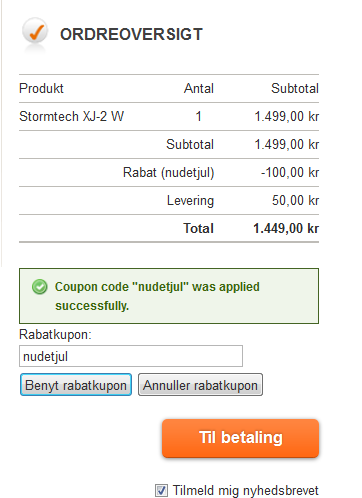Click the orange checkmark icon beside Ordreoversigt

coord(35,32)
